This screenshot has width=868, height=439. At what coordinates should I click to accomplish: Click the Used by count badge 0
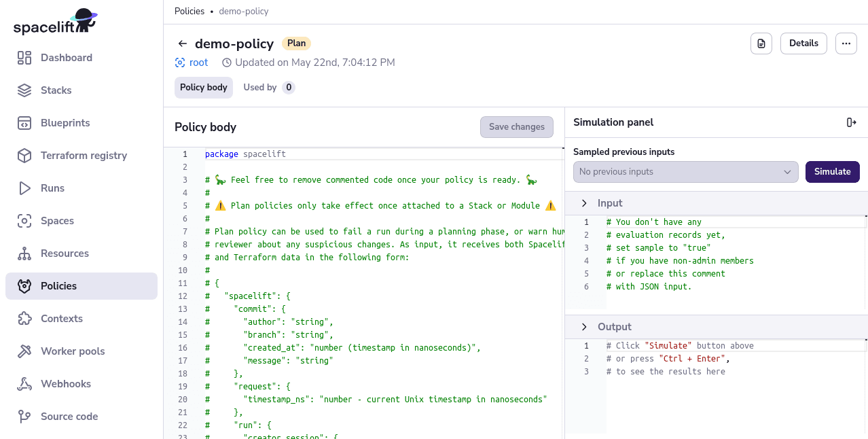pyautogui.click(x=289, y=88)
